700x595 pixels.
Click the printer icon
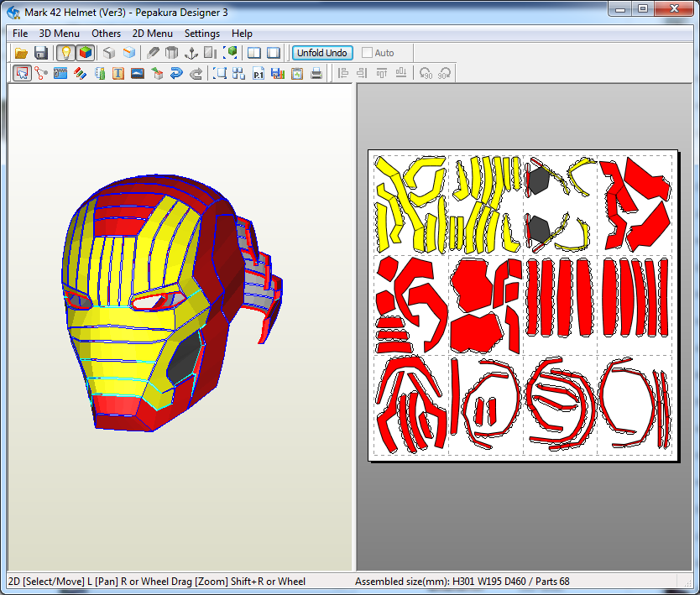click(316, 73)
